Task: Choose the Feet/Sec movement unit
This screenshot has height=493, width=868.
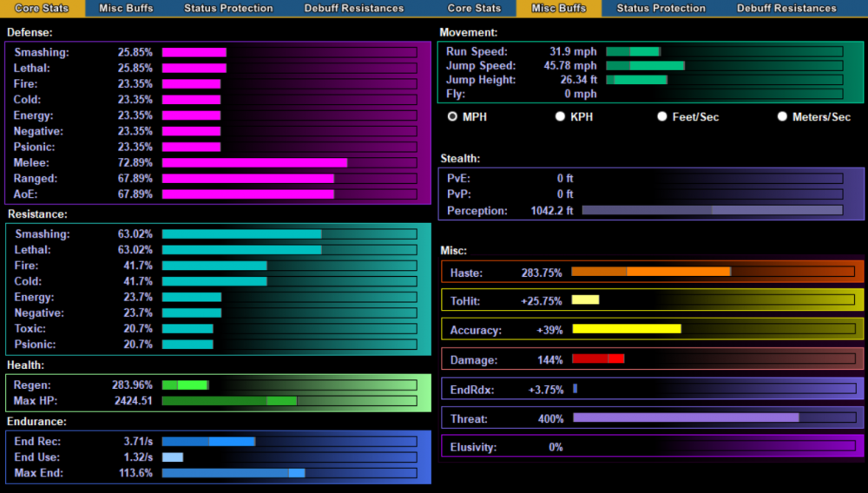Action: tap(662, 116)
